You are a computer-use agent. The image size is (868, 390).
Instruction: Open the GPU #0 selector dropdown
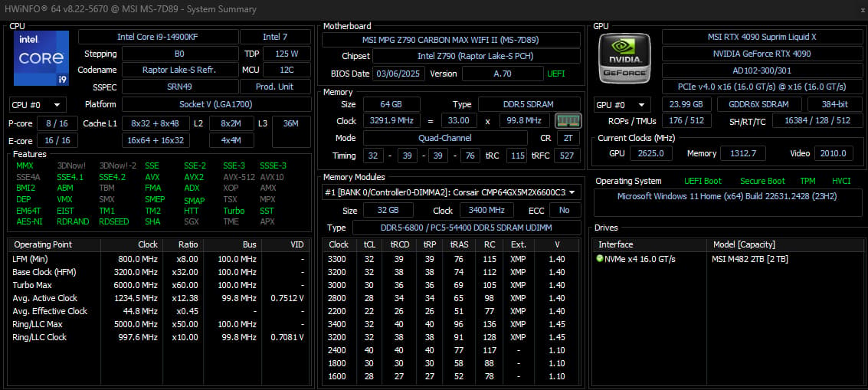coord(622,105)
